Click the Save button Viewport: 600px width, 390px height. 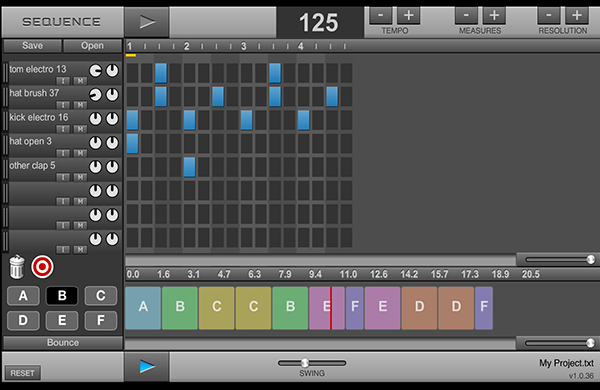(x=32, y=46)
